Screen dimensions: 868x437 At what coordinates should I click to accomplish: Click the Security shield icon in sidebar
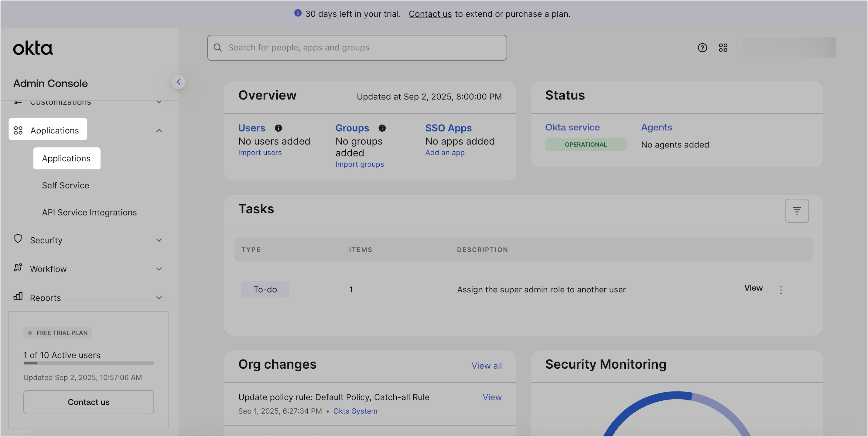18,239
